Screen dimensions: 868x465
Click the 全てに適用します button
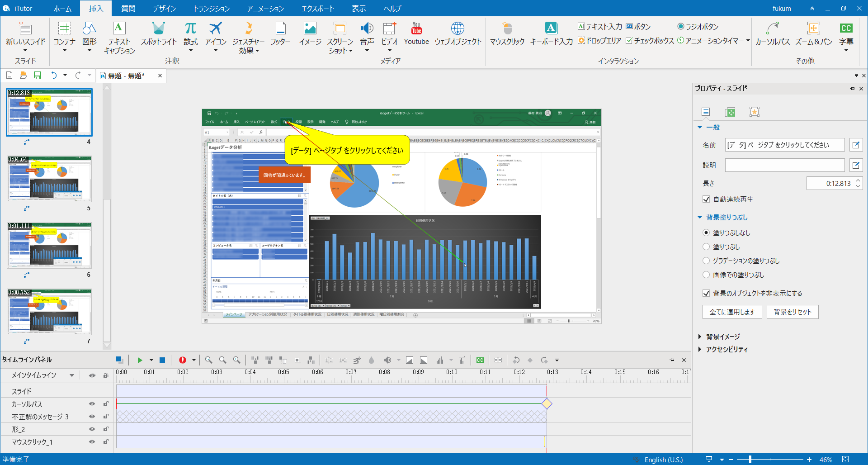coord(732,312)
